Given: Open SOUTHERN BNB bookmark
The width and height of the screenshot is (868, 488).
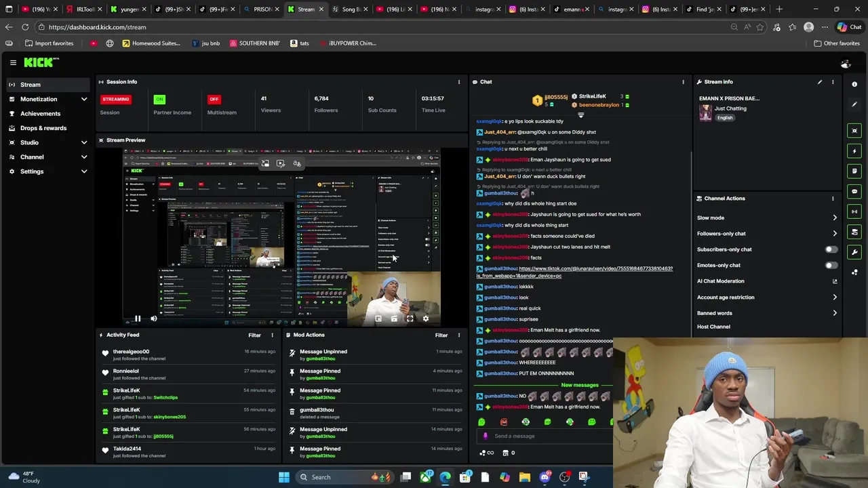Looking at the screenshot, I should 254,43.
